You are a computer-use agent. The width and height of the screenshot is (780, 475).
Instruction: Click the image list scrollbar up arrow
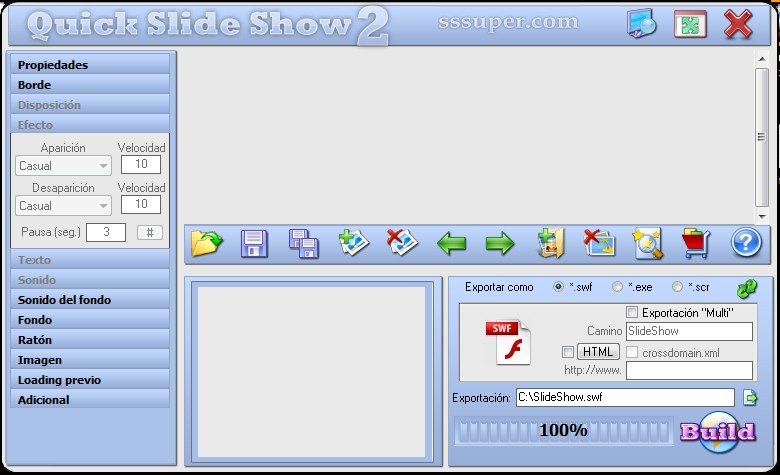(x=762, y=59)
